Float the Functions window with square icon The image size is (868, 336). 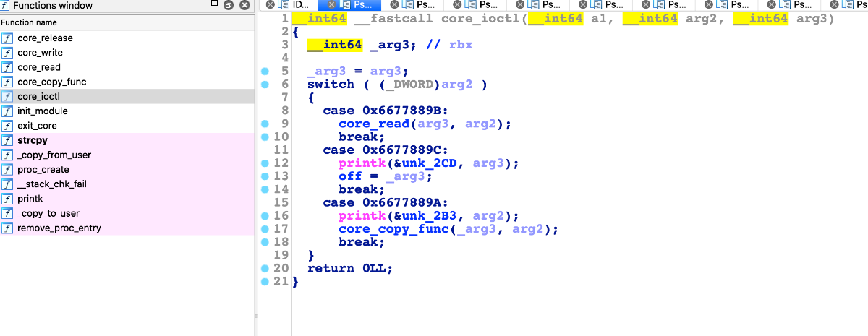coord(214,4)
